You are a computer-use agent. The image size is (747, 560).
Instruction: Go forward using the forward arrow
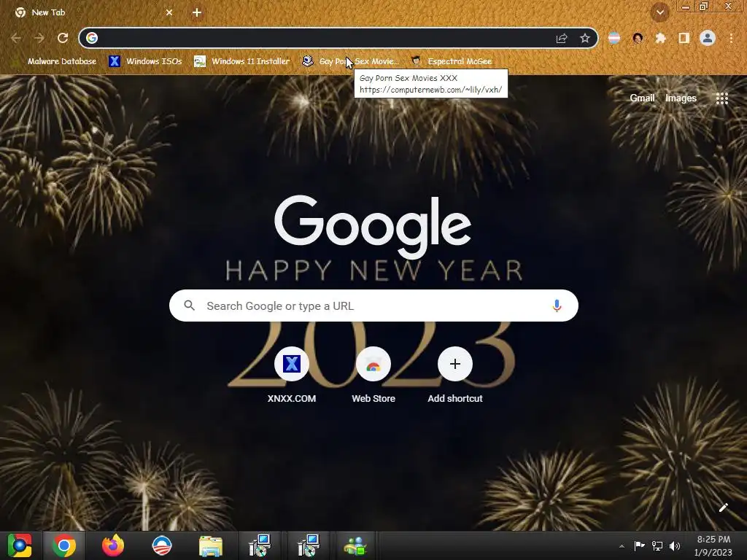[x=39, y=38]
